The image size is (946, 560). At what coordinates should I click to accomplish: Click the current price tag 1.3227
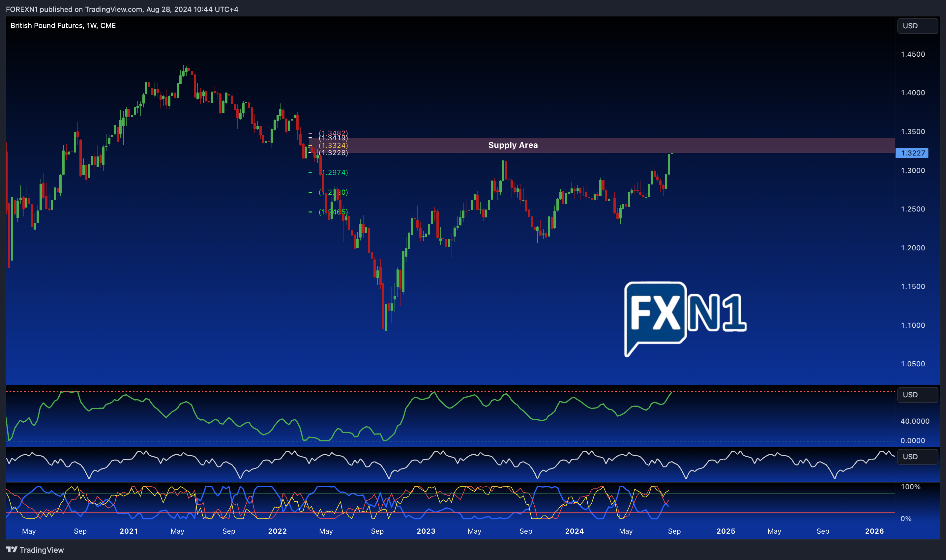pyautogui.click(x=912, y=153)
